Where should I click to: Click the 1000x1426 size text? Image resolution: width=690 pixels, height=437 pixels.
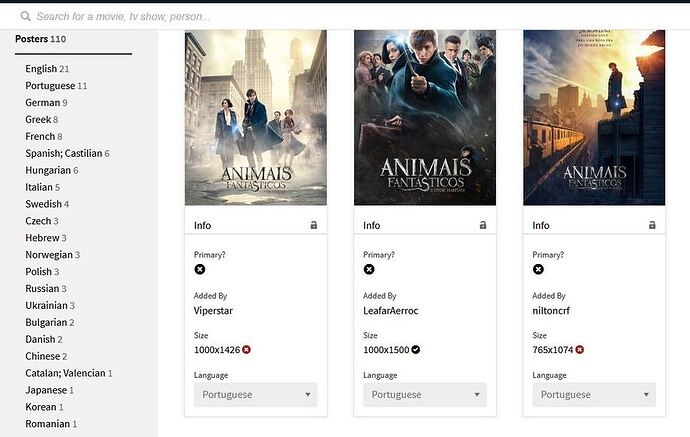click(217, 350)
